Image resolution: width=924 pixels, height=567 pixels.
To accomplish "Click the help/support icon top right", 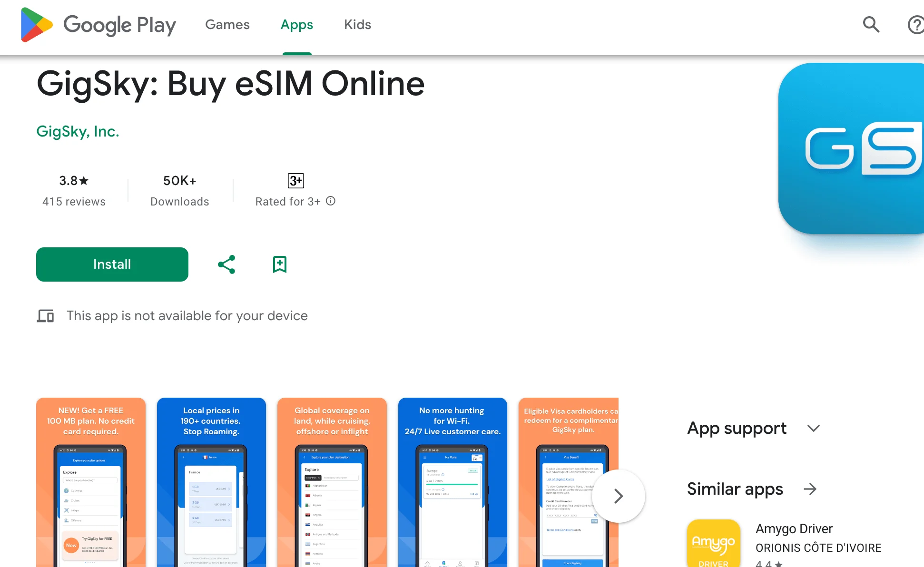I will tap(917, 24).
